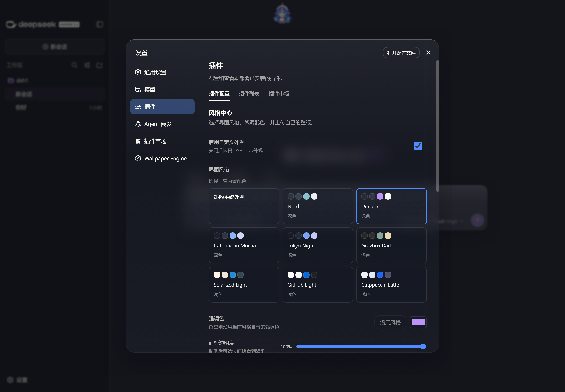Select the Dracula theme card
This screenshot has height=392, width=565.
click(391, 206)
